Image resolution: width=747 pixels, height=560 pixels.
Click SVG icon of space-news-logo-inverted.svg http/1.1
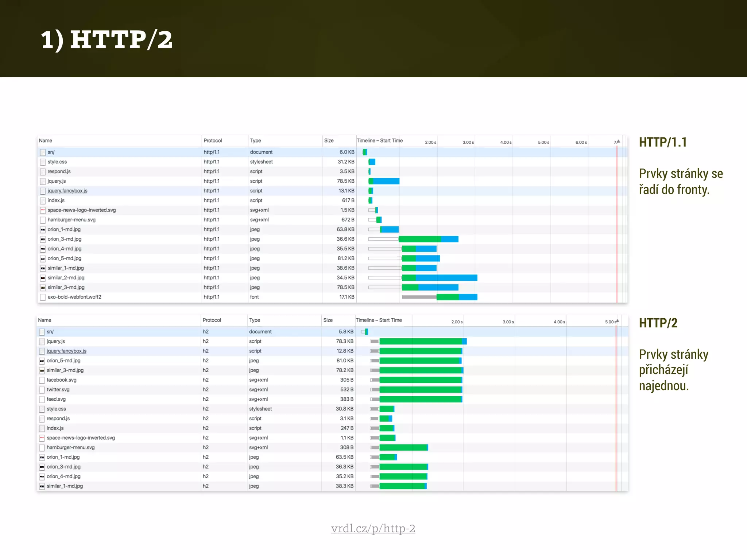tap(43, 210)
